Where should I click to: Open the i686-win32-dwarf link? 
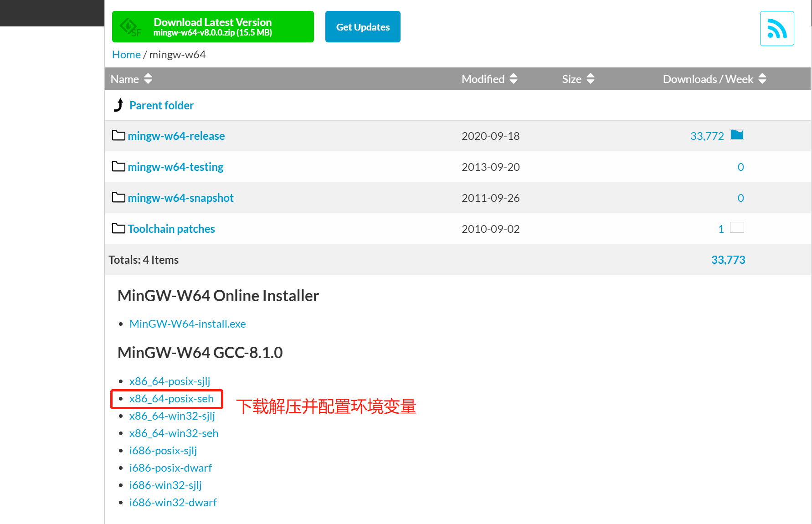(x=173, y=502)
